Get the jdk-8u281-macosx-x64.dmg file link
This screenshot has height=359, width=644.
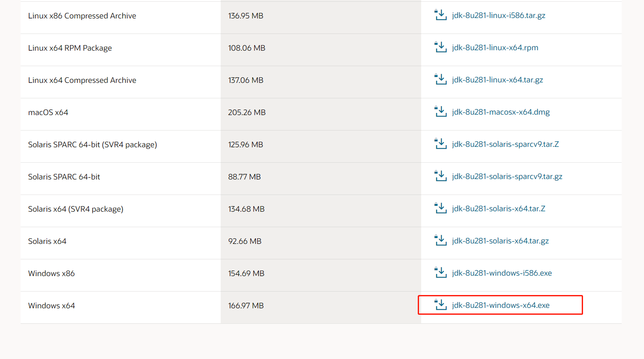501,112
